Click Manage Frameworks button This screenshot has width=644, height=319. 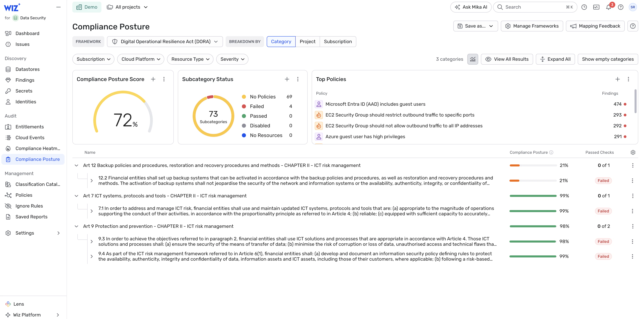pyautogui.click(x=532, y=26)
